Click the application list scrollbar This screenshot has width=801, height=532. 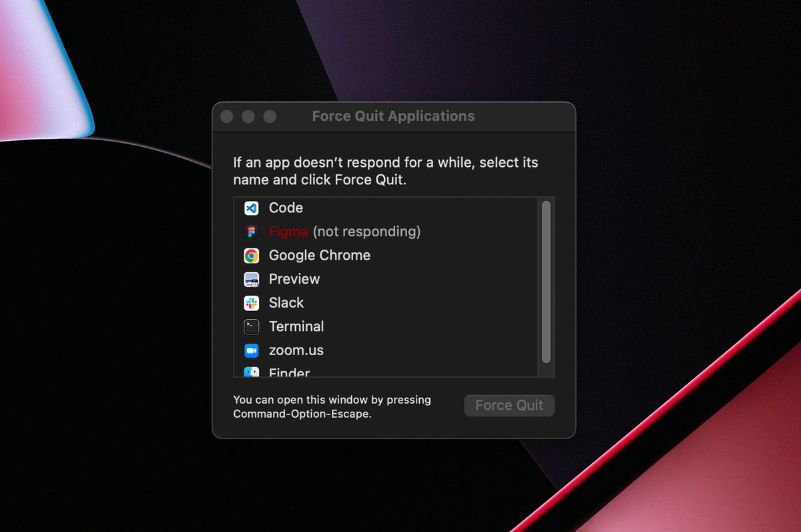pyautogui.click(x=546, y=282)
